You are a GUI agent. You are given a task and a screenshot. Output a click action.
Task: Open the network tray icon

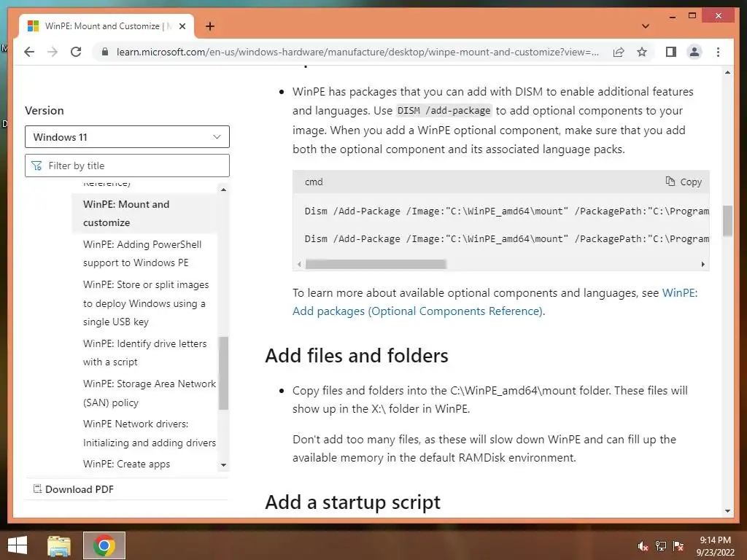pyautogui.click(x=661, y=546)
